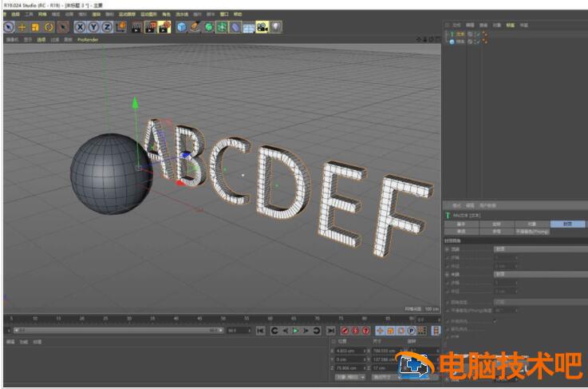The height and width of the screenshot is (389, 588).
Task: Toggle X axis lock
Action: point(80,27)
